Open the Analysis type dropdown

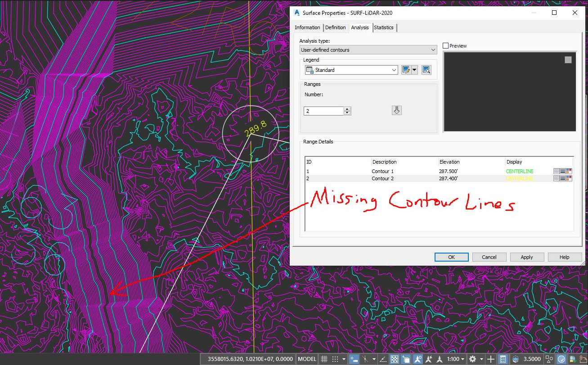[433, 49]
